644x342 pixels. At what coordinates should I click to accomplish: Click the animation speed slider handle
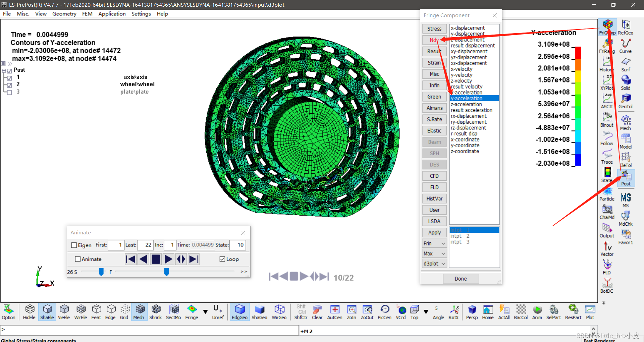pos(101,272)
